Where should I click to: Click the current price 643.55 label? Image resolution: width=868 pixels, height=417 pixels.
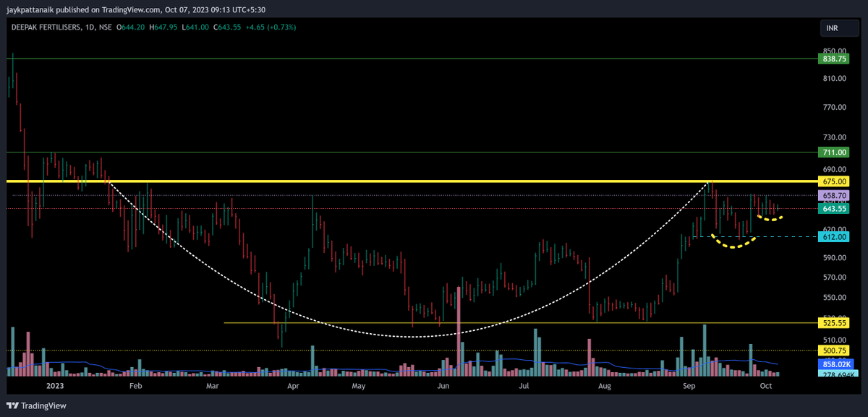(x=835, y=208)
